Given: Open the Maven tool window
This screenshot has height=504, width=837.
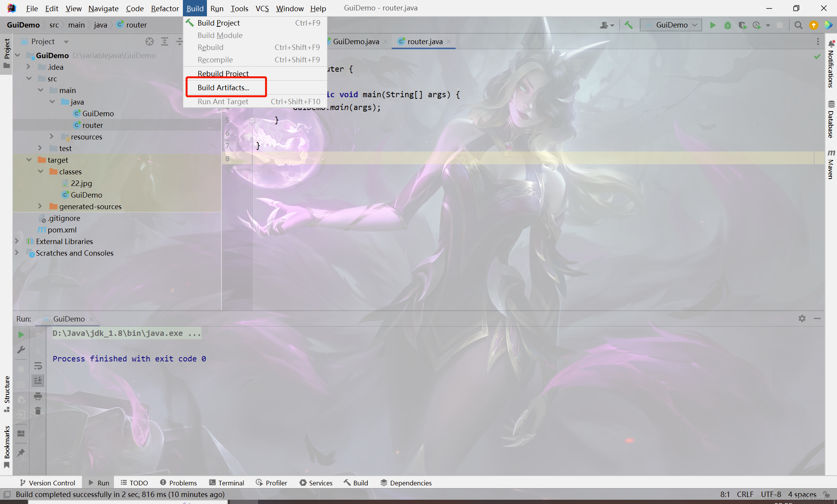Looking at the screenshot, I should pyautogui.click(x=831, y=164).
